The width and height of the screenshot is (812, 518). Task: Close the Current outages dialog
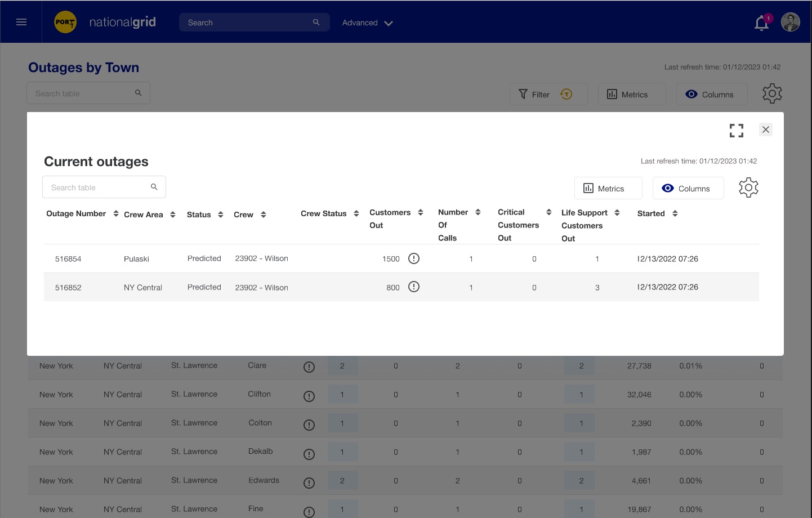(x=765, y=129)
